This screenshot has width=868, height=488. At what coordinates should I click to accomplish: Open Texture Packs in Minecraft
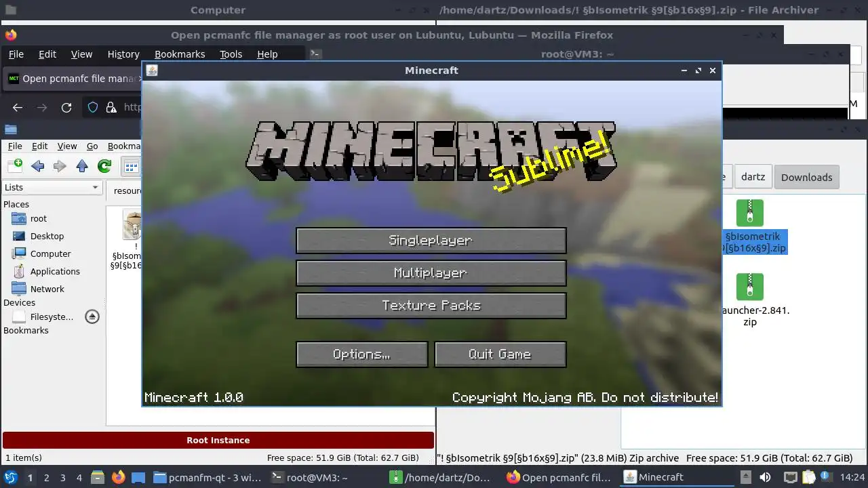coord(431,306)
